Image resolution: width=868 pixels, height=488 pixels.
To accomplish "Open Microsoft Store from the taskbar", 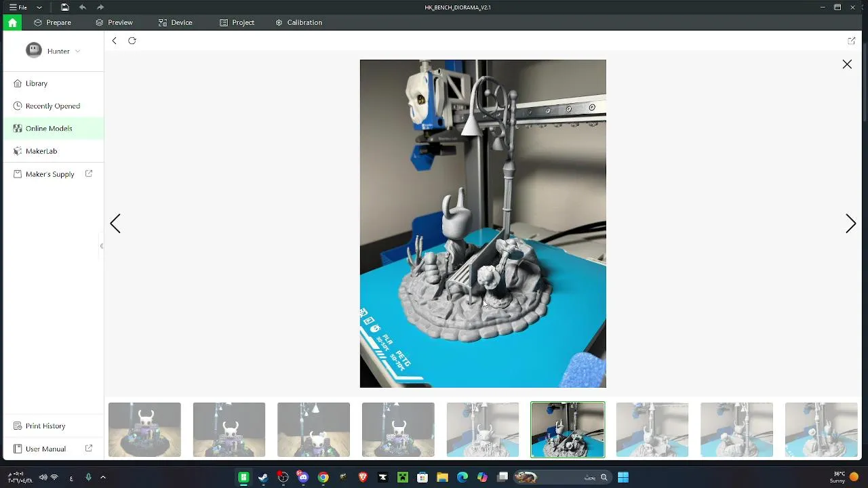I will (422, 477).
